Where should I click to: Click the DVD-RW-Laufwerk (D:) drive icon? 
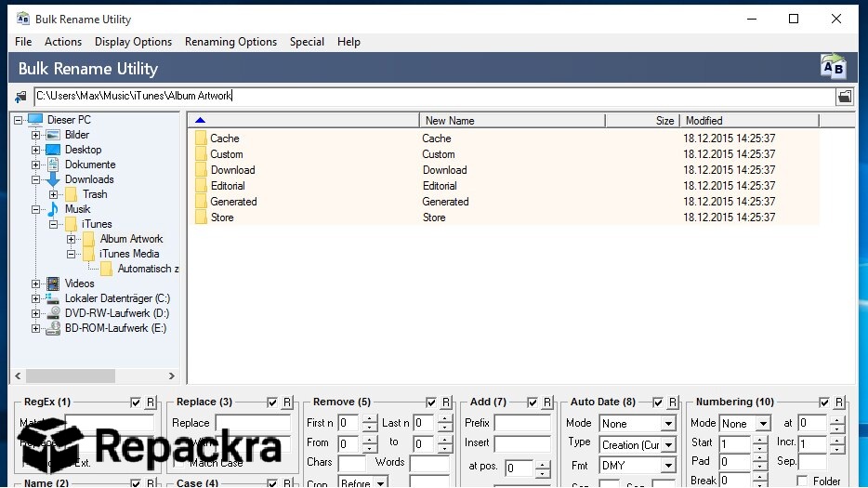(x=53, y=313)
